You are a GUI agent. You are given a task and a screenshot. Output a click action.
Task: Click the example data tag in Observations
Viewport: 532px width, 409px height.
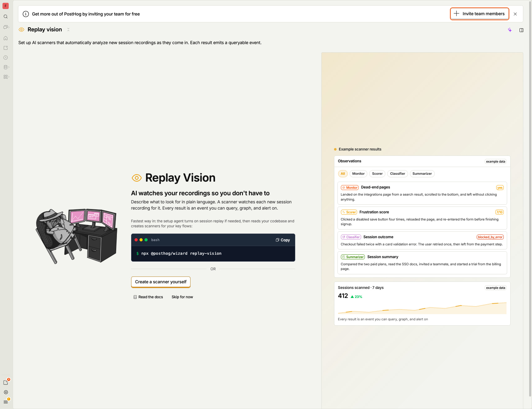[x=495, y=161]
